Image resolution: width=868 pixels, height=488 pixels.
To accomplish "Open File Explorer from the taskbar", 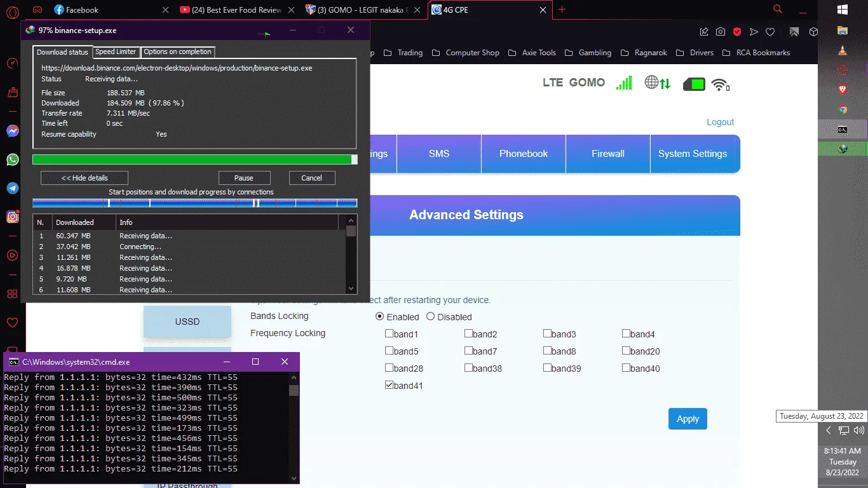I will click(843, 30).
